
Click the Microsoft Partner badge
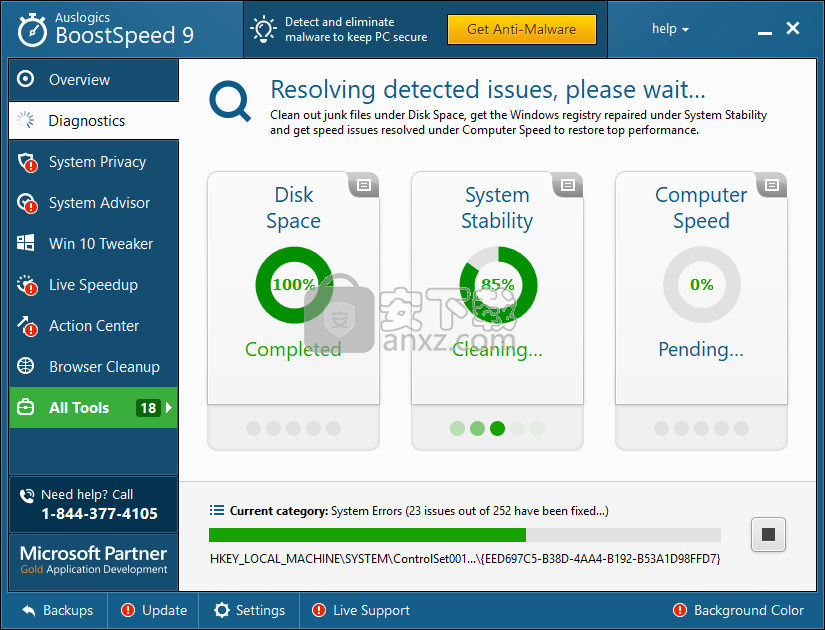[x=94, y=560]
